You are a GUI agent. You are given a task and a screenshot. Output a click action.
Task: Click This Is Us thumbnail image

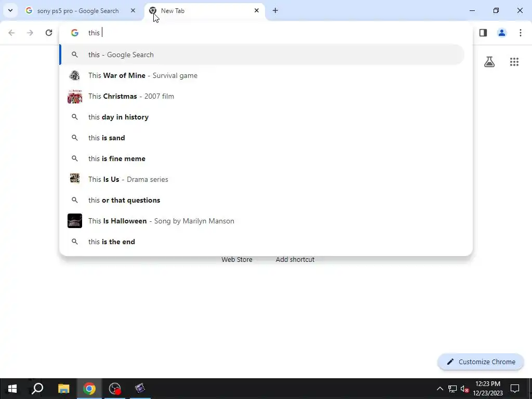tap(75, 179)
